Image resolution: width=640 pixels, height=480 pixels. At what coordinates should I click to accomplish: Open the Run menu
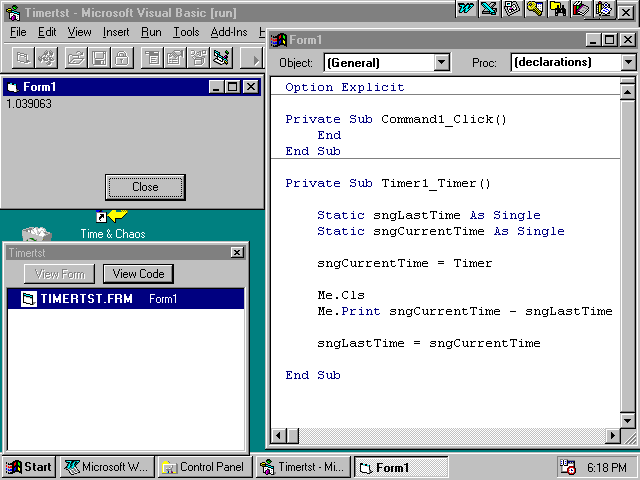click(151, 32)
